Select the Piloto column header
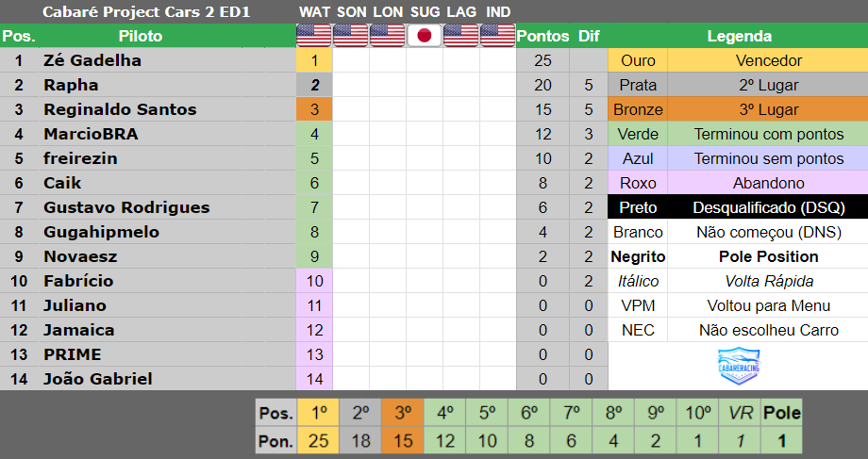Screen dimensions: 868x459 click(141, 36)
